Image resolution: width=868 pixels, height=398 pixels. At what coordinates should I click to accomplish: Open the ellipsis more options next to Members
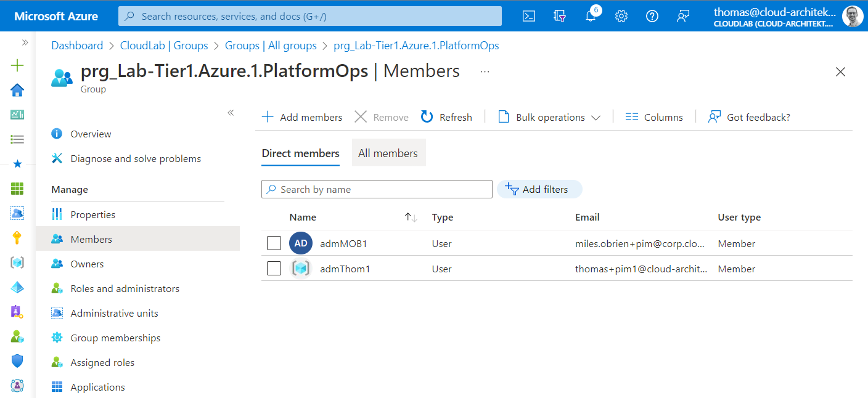[485, 71]
